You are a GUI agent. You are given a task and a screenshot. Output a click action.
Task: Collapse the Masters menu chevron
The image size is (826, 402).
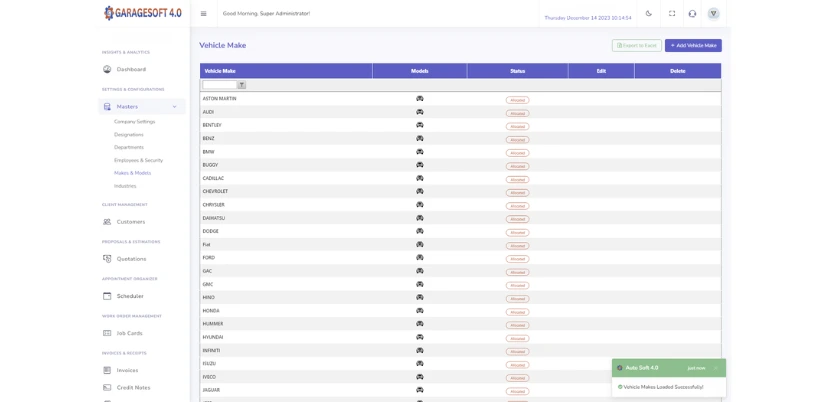174,107
